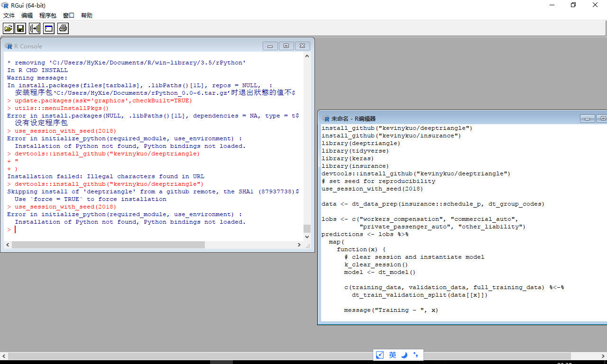607x364 pixels.
Task: Click the 'install_github("kevinykuo/insurance")' line
Action: [392, 136]
